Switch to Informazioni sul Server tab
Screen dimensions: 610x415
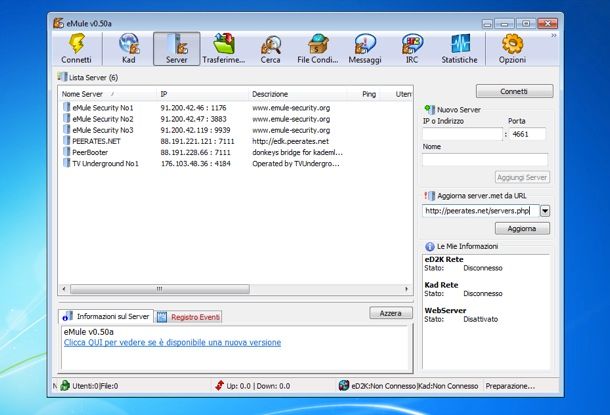[x=106, y=317]
